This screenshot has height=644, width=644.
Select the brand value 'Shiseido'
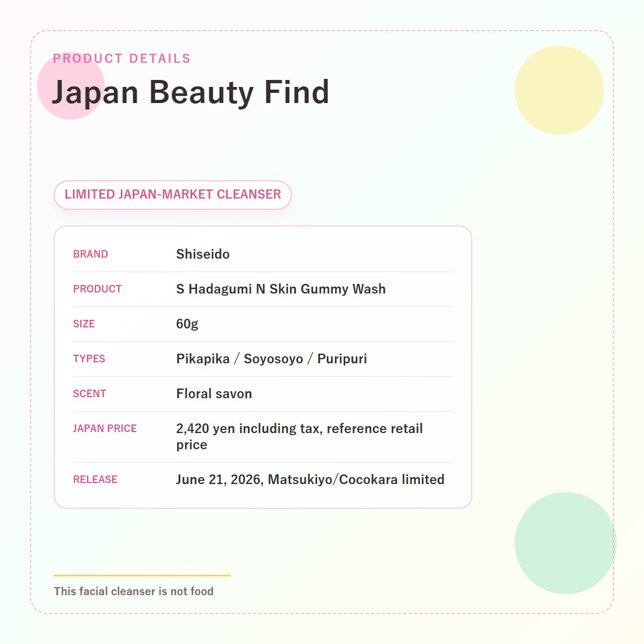click(x=203, y=254)
